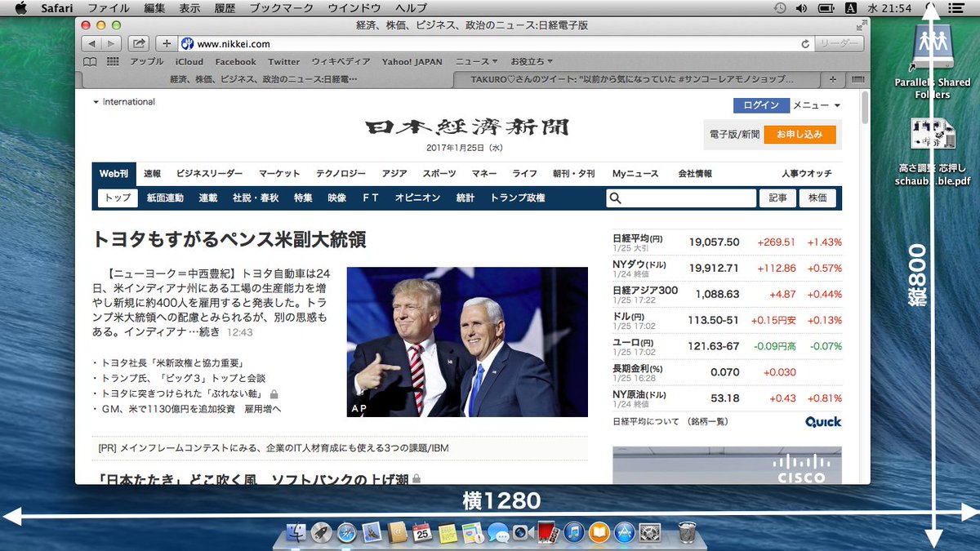Open the 編集 menu
Image resolution: width=980 pixels, height=551 pixels.
(x=154, y=8)
